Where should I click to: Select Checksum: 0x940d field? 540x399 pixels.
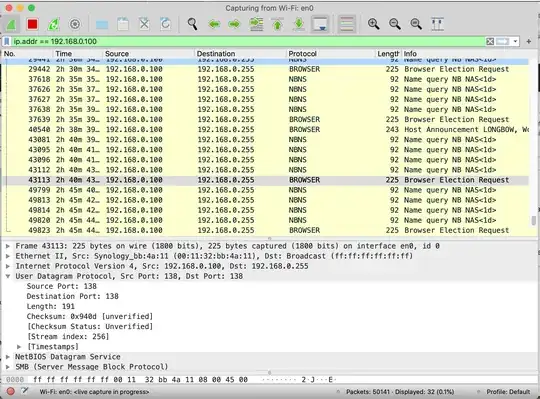(90, 316)
